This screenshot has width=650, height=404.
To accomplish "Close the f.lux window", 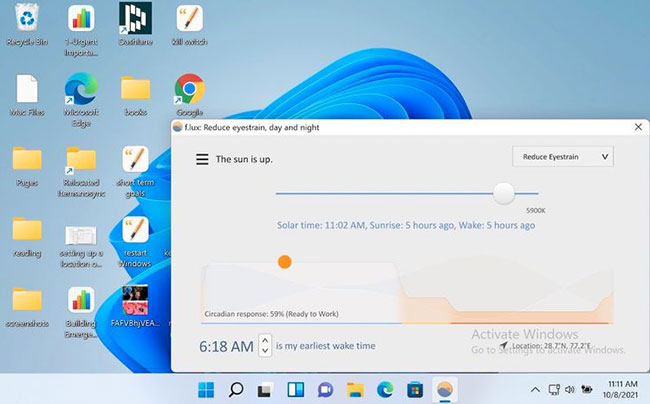I will click(638, 127).
